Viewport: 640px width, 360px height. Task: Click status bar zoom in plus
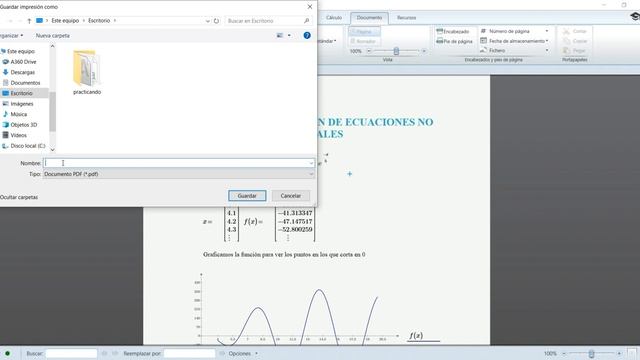(x=619, y=353)
